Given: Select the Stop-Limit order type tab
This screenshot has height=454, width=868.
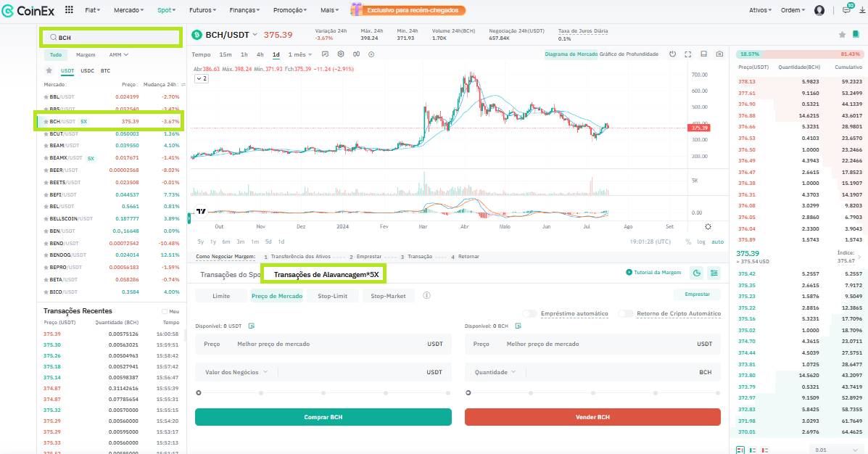Looking at the screenshot, I should pos(333,296).
